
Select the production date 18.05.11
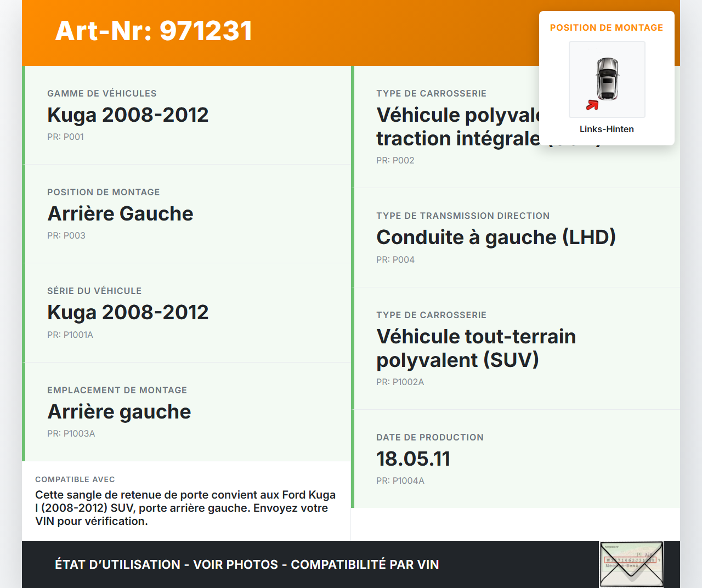coord(413,459)
